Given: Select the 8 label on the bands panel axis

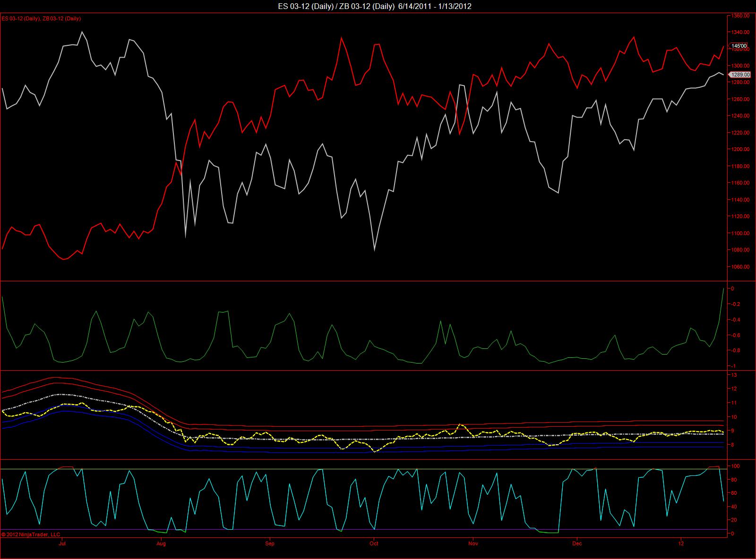Looking at the screenshot, I should 732,445.
